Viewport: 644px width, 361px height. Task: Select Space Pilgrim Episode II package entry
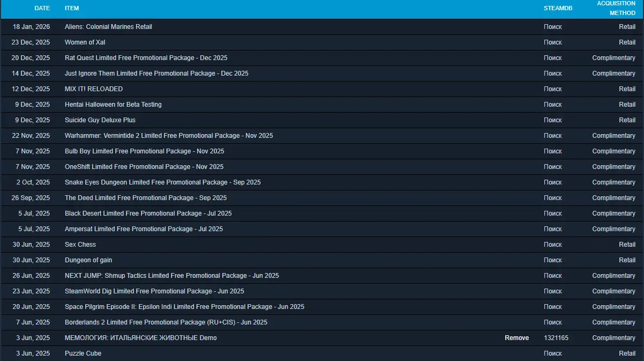pyautogui.click(x=184, y=307)
